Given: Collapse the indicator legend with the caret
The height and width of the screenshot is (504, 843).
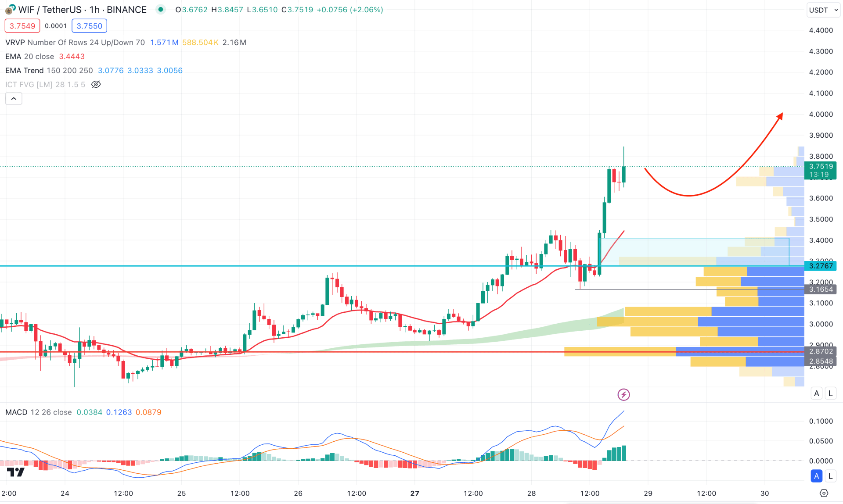Looking at the screenshot, I should [x=14, y=99].
